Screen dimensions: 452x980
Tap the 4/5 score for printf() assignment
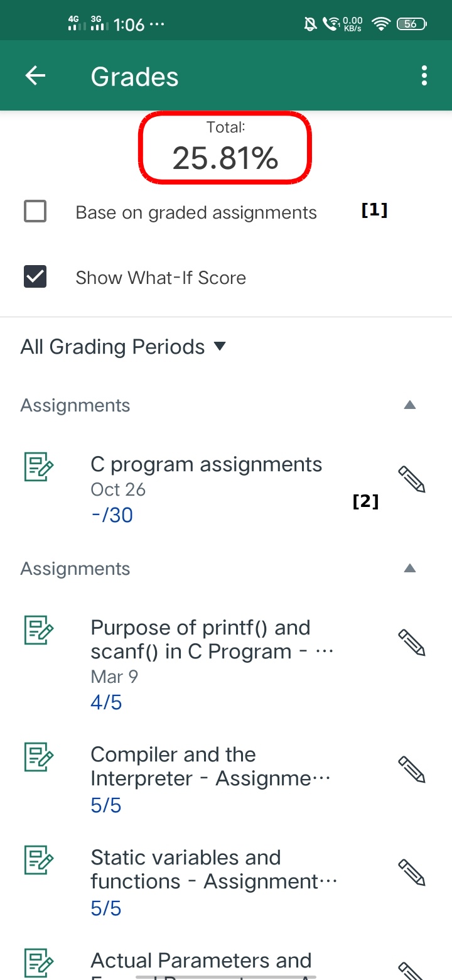(106, 702)
